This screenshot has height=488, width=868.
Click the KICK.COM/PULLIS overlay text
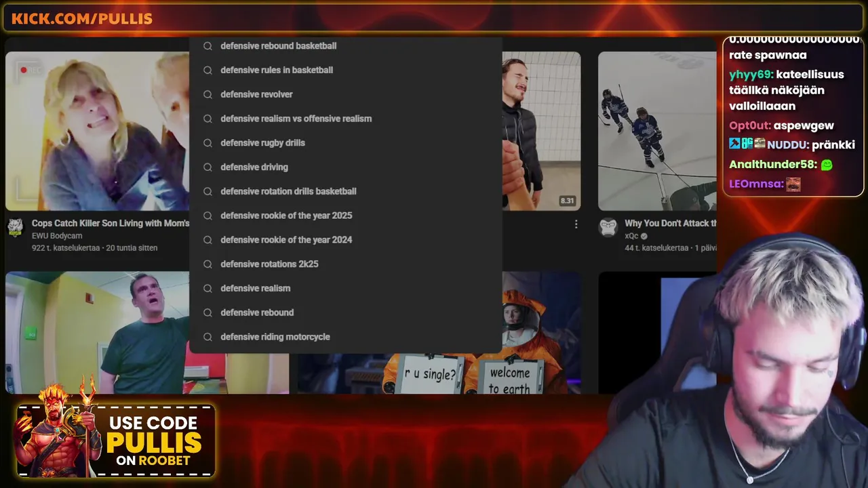81,18
